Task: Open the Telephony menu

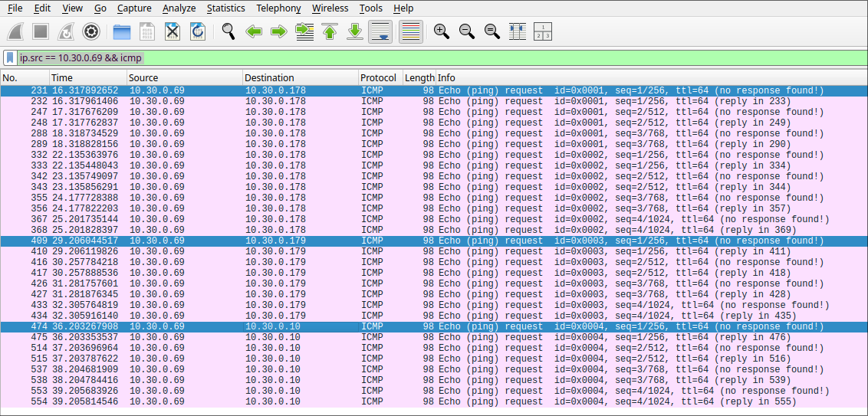Action: coord(279,8)
